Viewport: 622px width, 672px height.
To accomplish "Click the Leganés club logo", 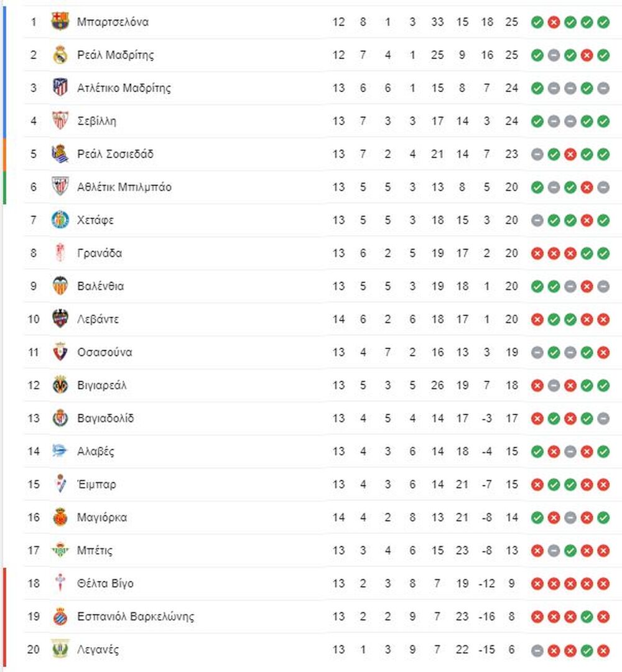I will pos(60,649).
